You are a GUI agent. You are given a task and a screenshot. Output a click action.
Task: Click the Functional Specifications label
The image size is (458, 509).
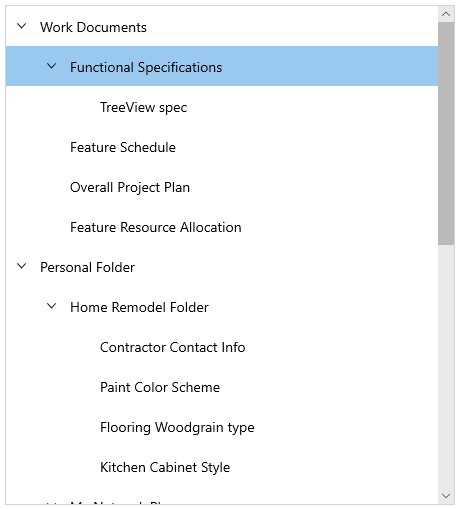coord(146,67)
